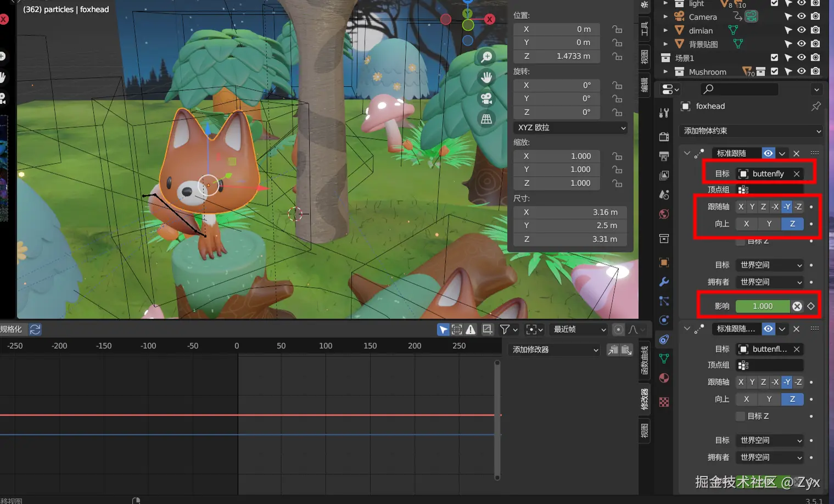Image resolution: width=834 pixels, height=504 pixels.
Task: Click the viewport zoom magnifier icon
Action: tap(486, 57)
